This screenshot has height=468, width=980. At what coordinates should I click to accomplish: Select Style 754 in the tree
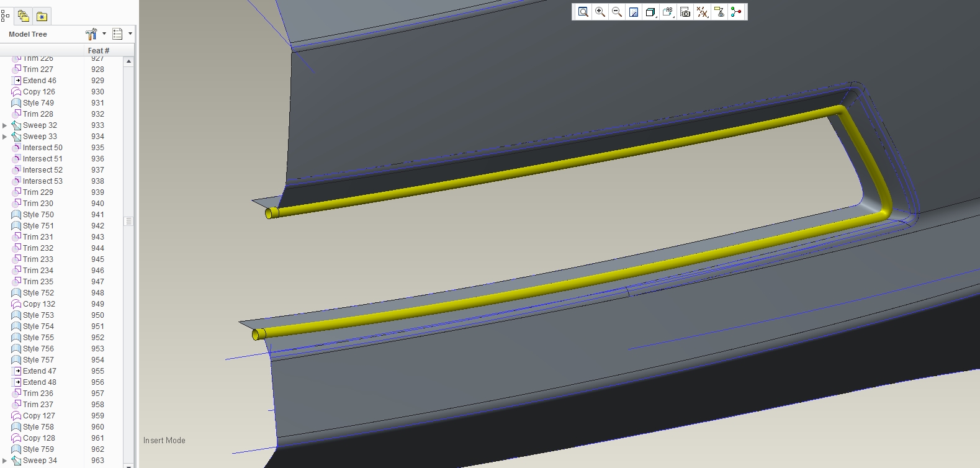[x=38, y=326]
